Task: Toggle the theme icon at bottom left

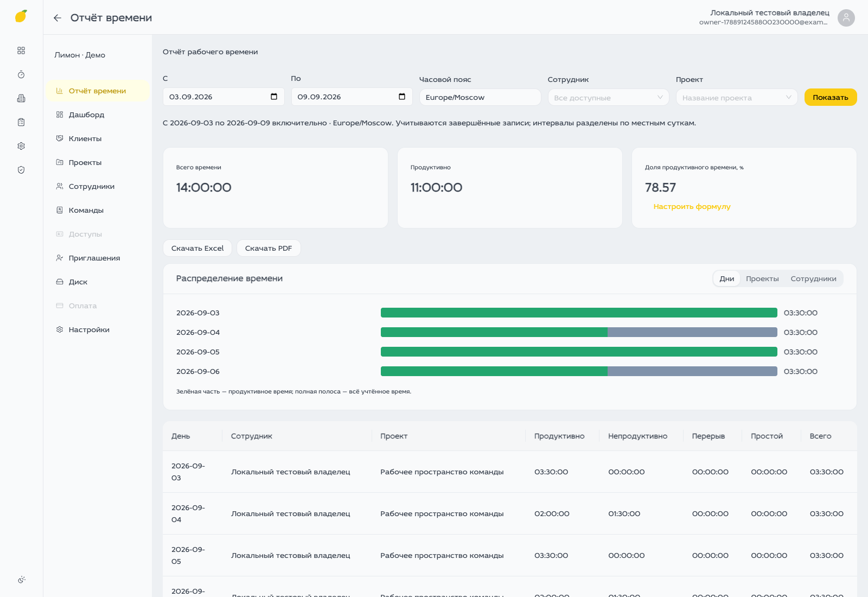Action: 21,580
